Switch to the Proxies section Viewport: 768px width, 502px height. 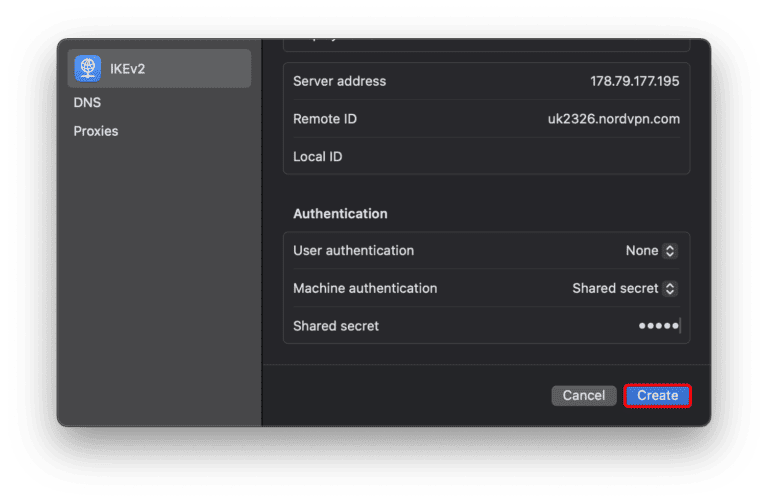(x=96, y=131)
